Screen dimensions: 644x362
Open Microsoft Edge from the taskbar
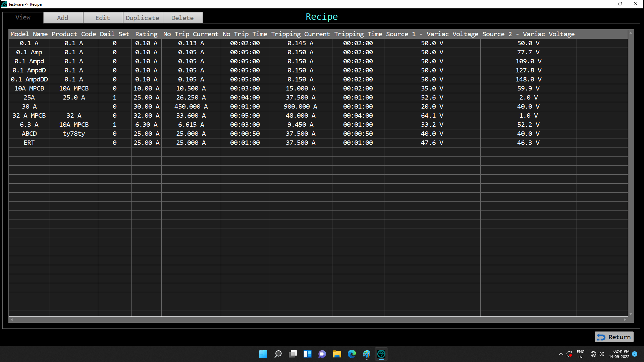[x=352, y=354]
